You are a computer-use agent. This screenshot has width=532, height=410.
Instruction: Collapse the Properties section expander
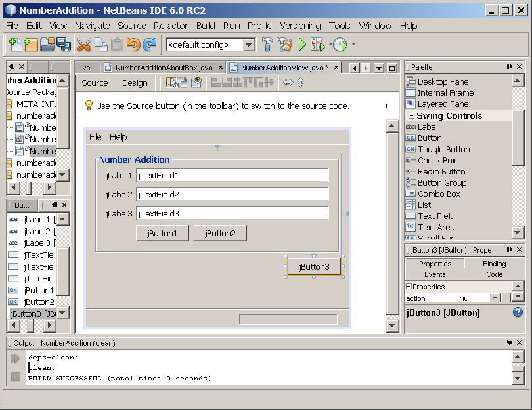[x=409, y=286]
